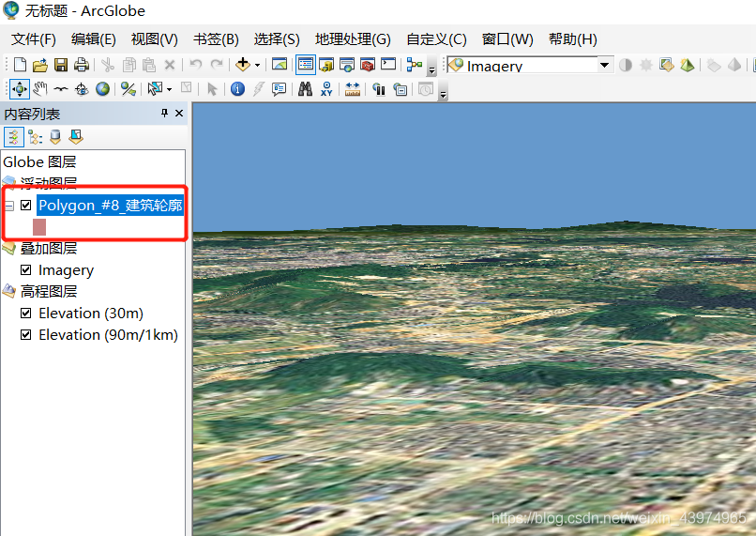The image size is (756, 536).
Task: Toggle the Elevation (30m) layer checkbox
Action: [x=26, y=314]
